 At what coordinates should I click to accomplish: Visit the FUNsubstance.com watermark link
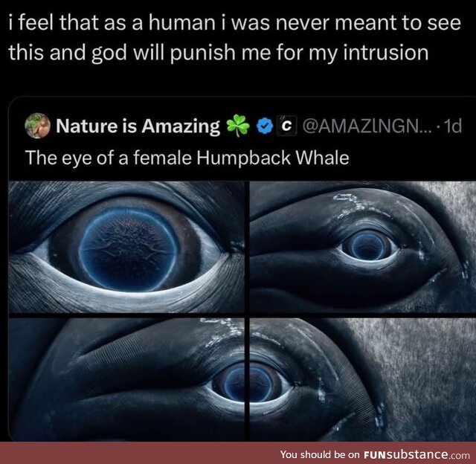point(416,454)
